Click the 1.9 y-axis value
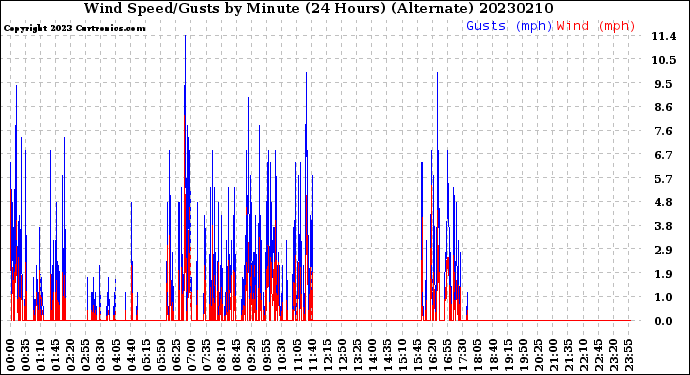 (x=664, y=274)
